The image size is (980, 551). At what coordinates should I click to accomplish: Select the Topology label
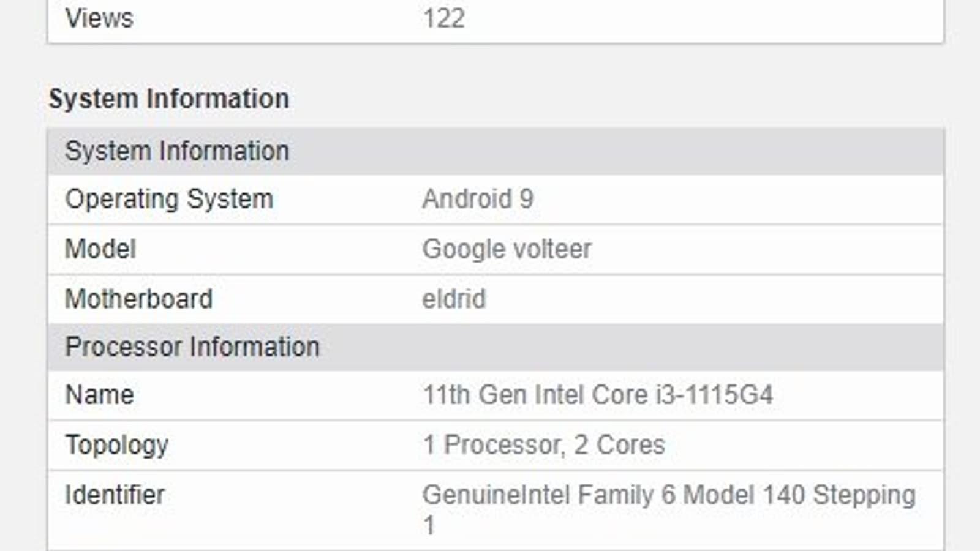(x=116, y=445)
